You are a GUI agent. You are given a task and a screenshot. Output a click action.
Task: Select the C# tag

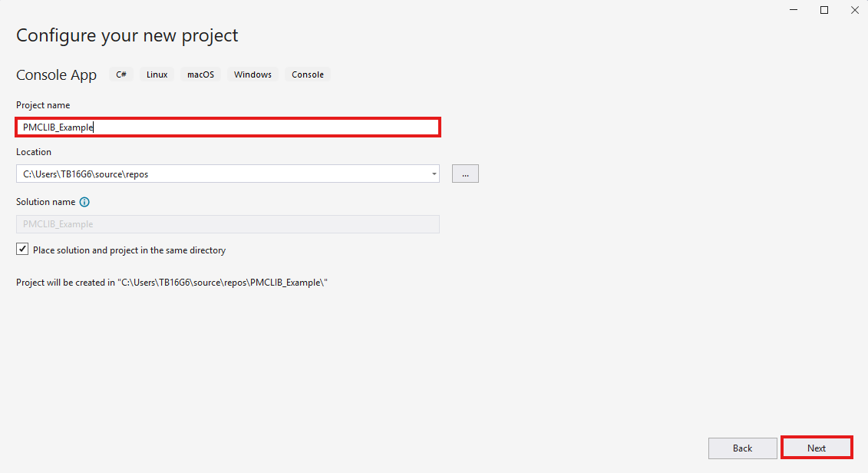click(x=121, y=74)
